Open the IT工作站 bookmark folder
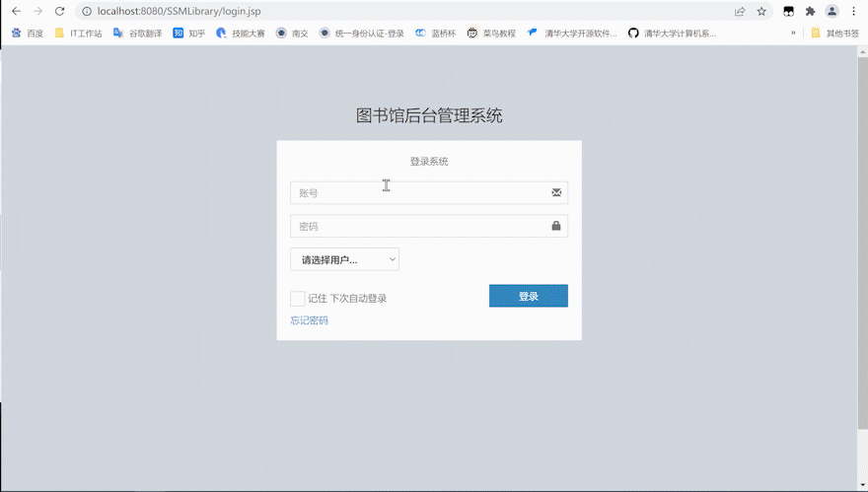Viewport: 868px width, 492px height. [78, 34]
